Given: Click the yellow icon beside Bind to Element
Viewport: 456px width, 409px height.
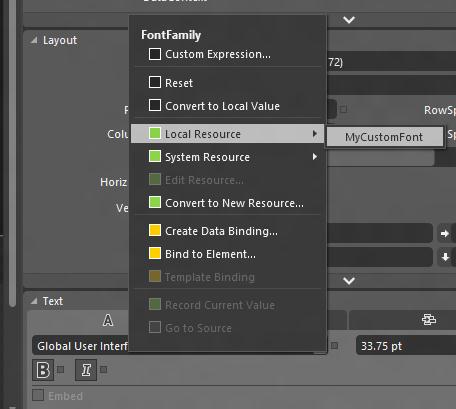Looking at the screenshot, I should point(155,253).
